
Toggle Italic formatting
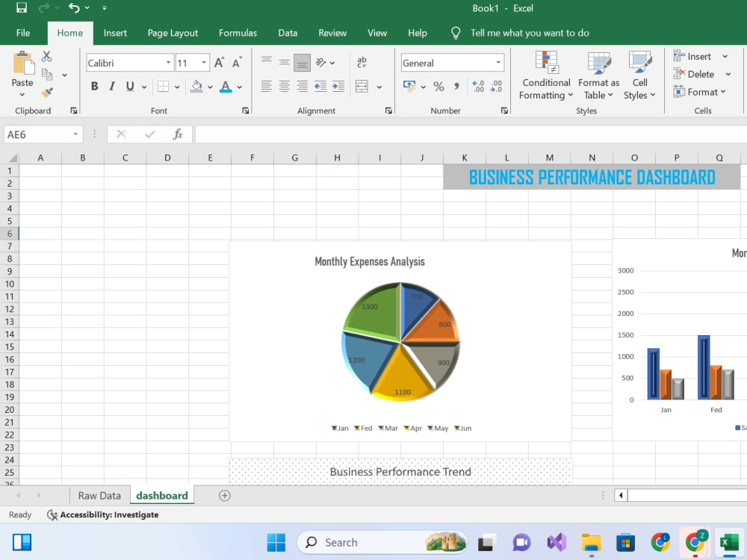pyautogui.click(x=112, y=87)
